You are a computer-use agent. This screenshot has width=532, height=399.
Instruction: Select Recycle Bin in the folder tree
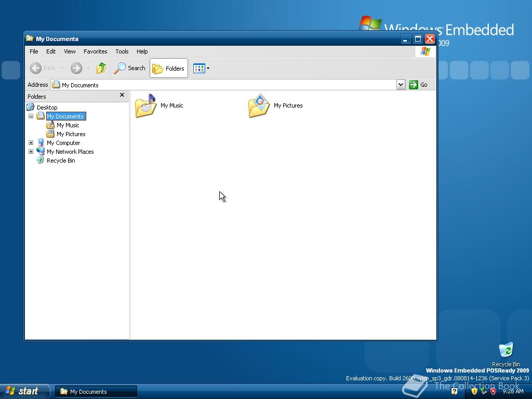(x=61, y=161)
